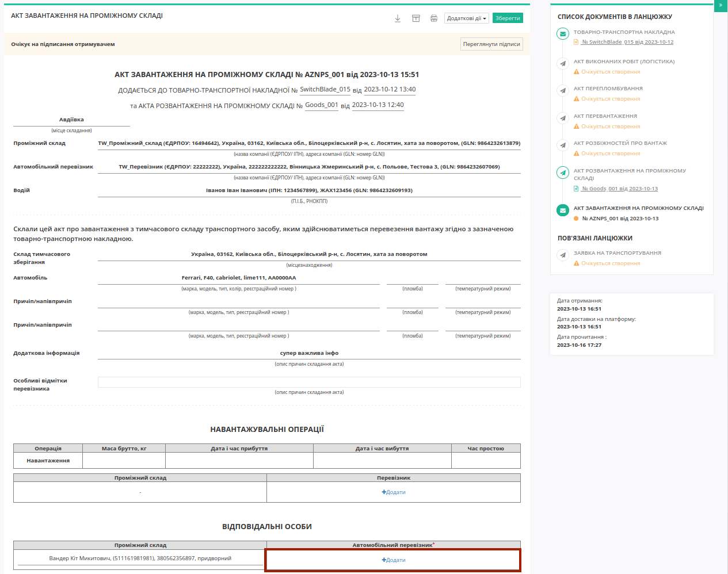Add carrier in loading operations via Додати

[x=394, y=492]
